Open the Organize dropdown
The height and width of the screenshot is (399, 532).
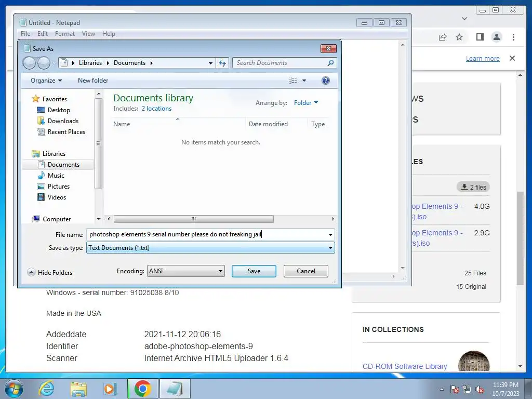coord(46,81)
